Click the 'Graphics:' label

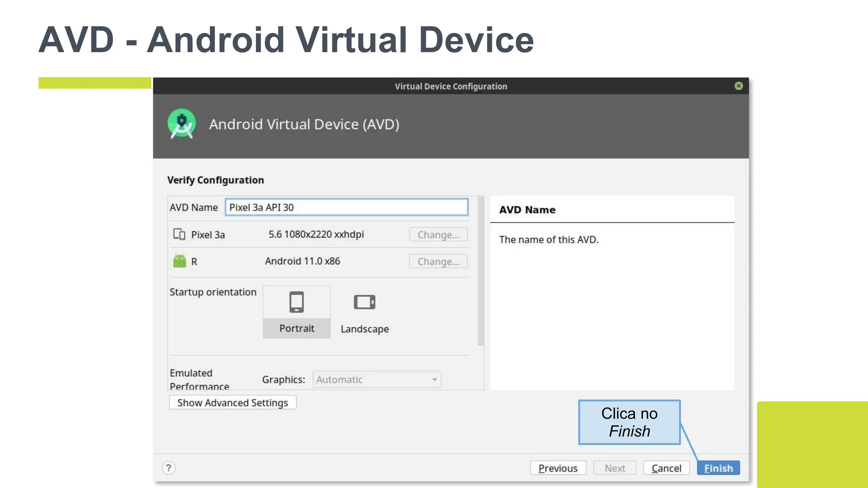tap(284, 380)
